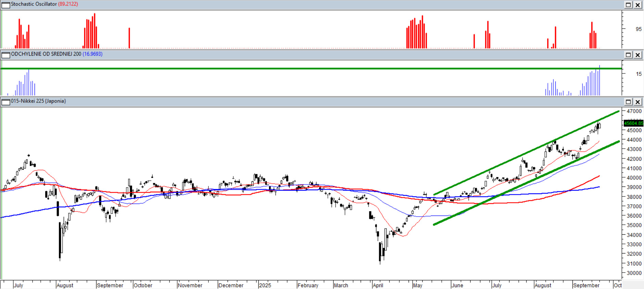Maximize the ODCHYLENIE OD SREDNIEJ 200 panel
Screen dimensions: 644x289
click(x=629, y=55)
